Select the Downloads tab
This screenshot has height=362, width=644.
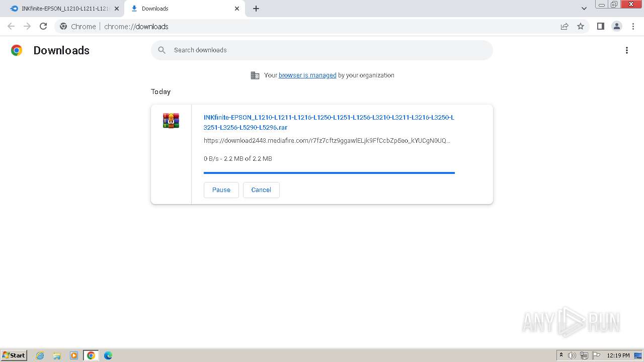tap(184, 9)
